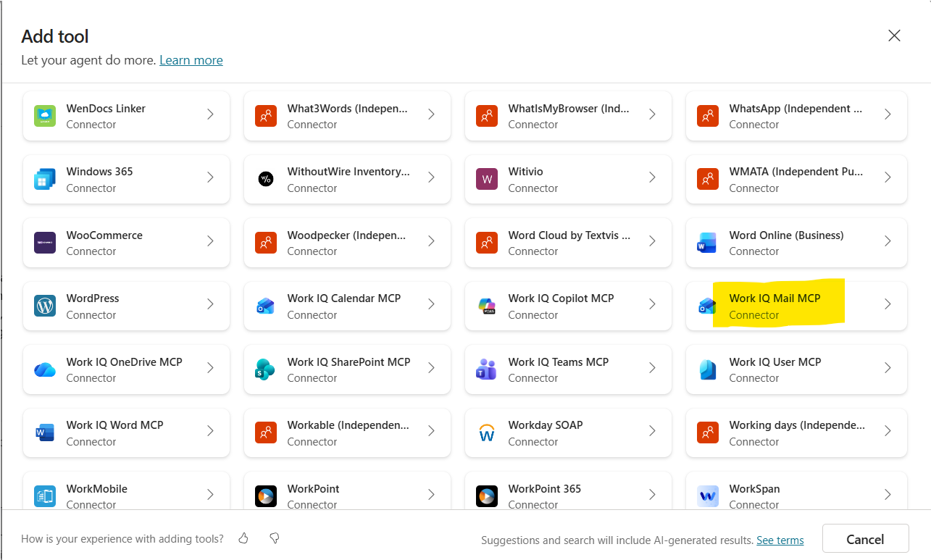Click the Cancel button
This screenshot has height=560, width=931.
(x=866, y=539)
